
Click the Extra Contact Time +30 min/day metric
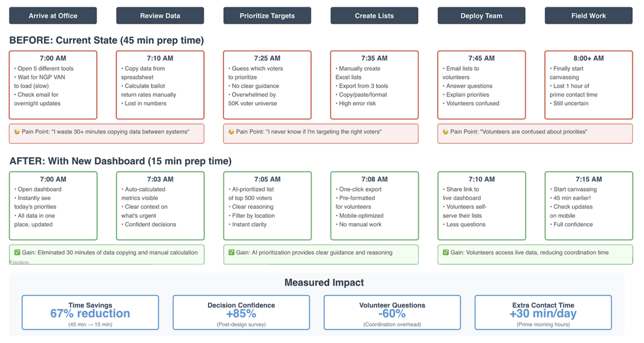pos(543,312)
